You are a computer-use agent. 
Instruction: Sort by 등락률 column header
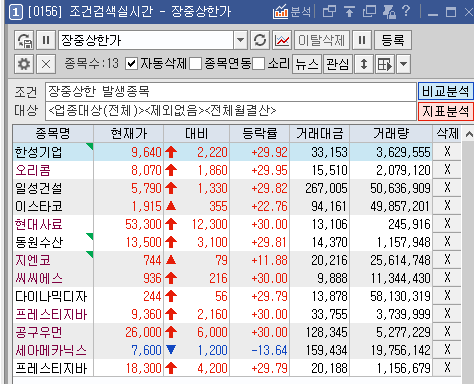pos(260,134)
